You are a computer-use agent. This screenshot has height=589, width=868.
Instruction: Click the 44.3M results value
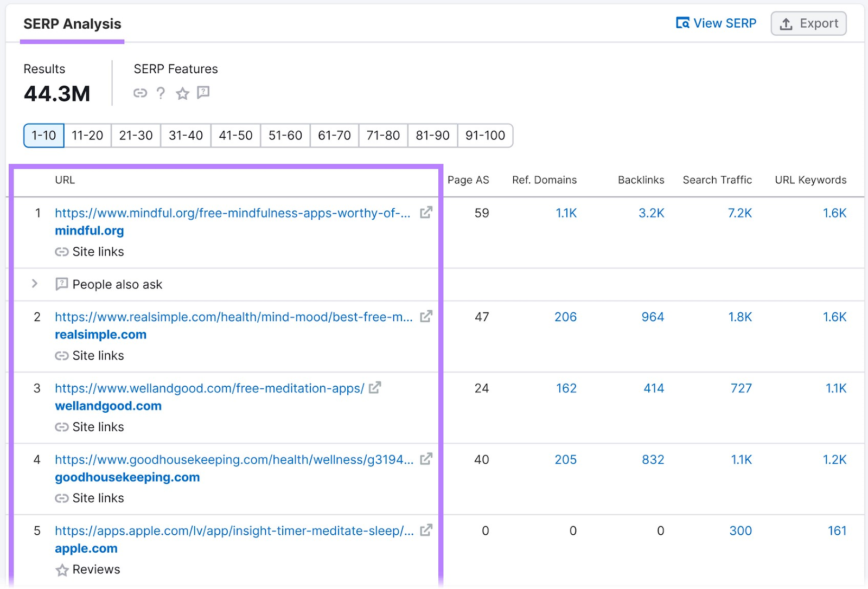(x=57, y=94)
